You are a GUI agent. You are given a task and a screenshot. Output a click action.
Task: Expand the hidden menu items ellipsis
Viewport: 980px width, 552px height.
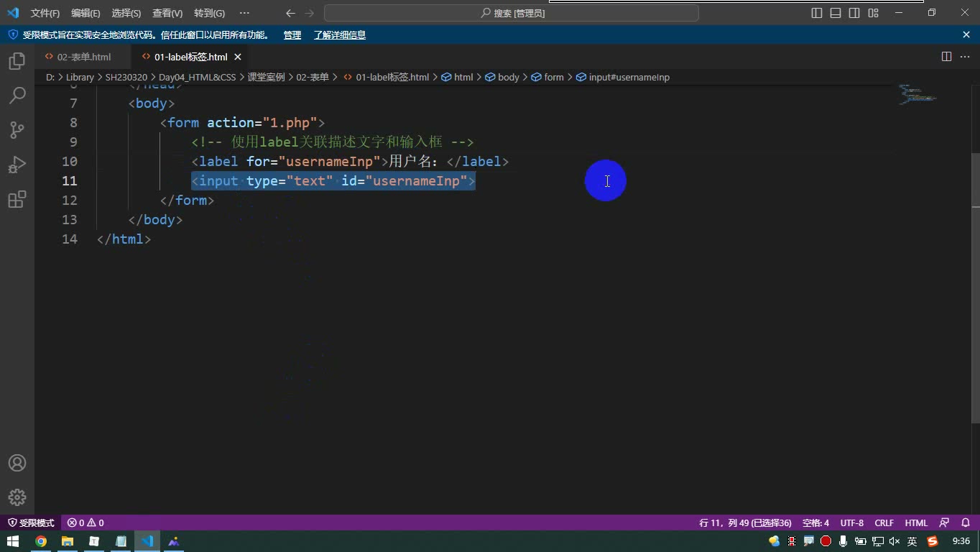click(x=244, y=13)
